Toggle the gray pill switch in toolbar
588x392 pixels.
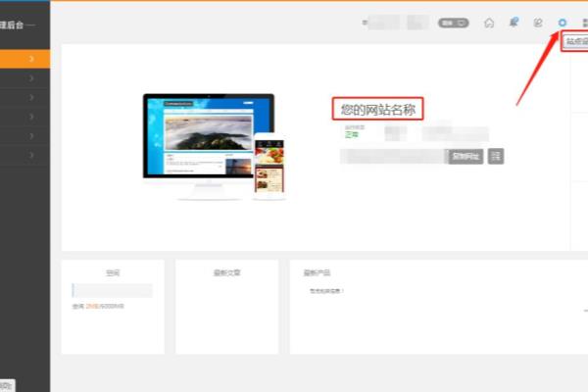coord(454,23)
